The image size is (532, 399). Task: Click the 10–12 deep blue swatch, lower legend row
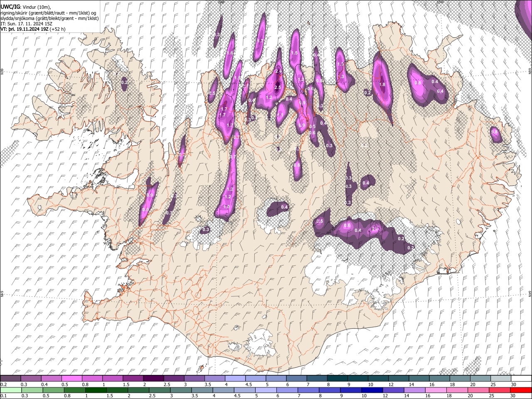[x=372, y=390]
